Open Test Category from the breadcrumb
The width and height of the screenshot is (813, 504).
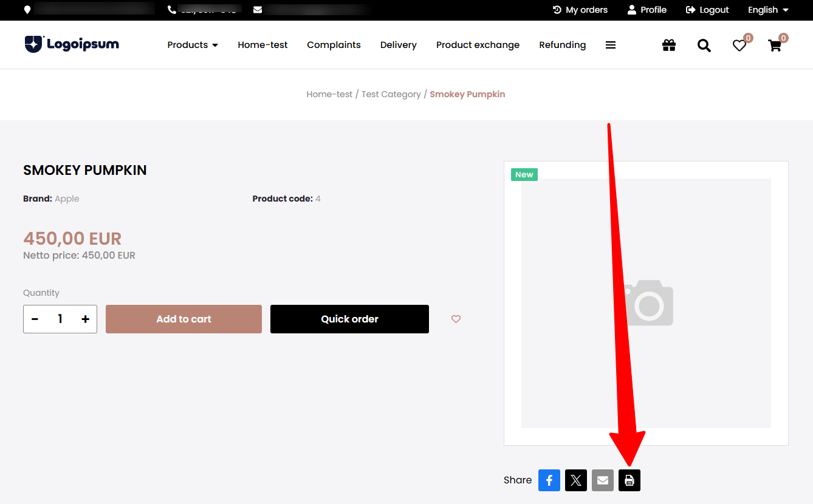coord(391,94)
